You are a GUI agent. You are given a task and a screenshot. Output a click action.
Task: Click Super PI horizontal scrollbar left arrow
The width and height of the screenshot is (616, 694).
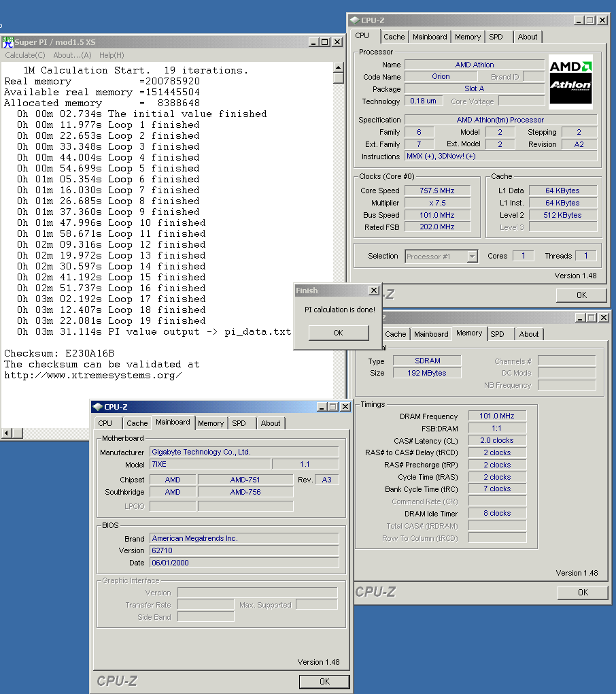(7, 433)
